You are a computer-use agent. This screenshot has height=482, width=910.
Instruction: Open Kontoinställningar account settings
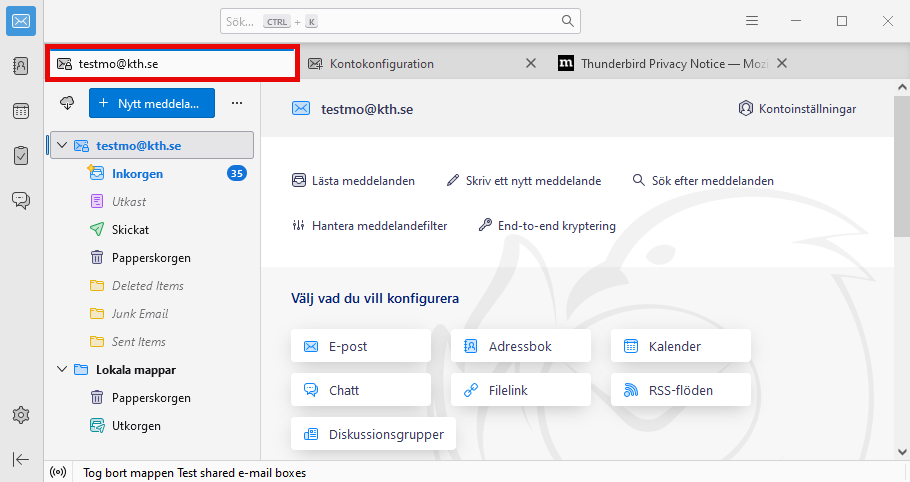tap(796, 109)
